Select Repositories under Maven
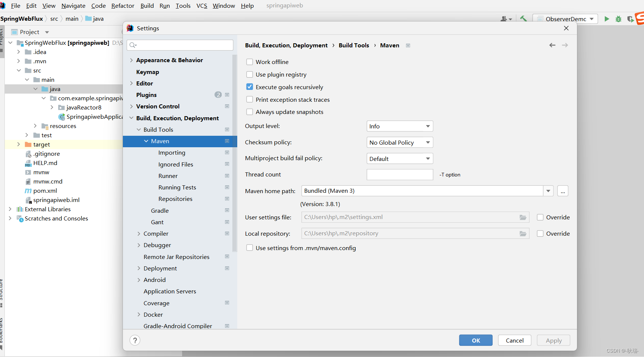Viewport: 644px width, 357px height. [175, 199]
